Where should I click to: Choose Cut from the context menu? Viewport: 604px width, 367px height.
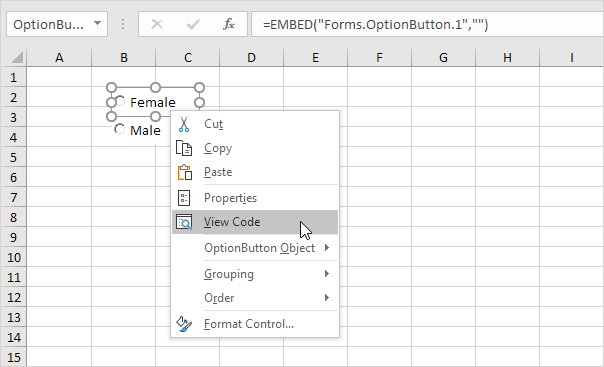pyautogui.click(x=255, y=124)
